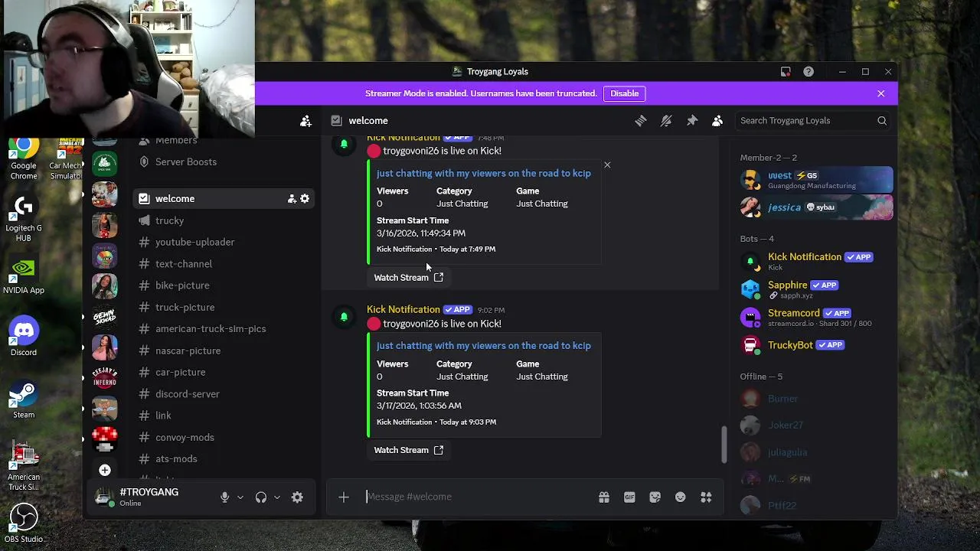Screen dimensions: 980x551
Task: Click Kick Notification author name at 9:02 PM
Action: tap(403, 310)
